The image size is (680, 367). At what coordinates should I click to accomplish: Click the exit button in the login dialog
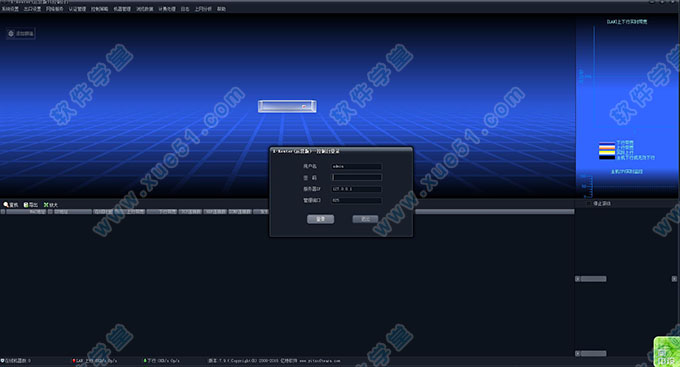point(365,219)
